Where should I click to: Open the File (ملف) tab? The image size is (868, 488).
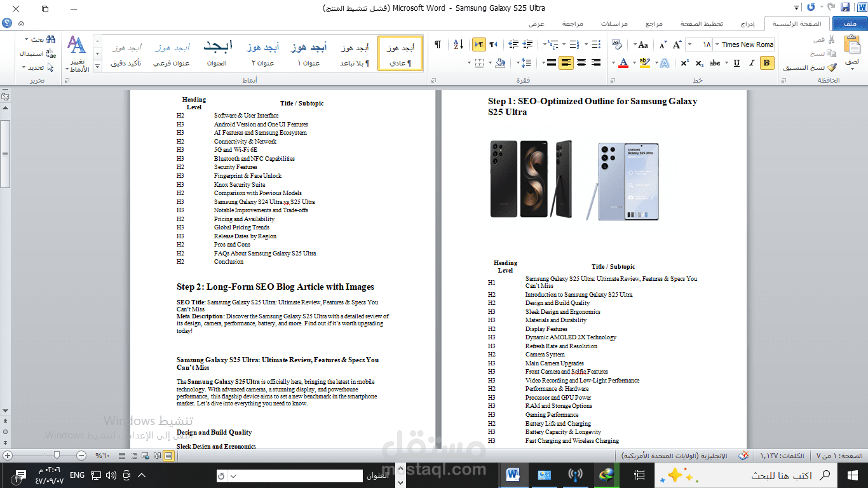click(x=850, y=24)
